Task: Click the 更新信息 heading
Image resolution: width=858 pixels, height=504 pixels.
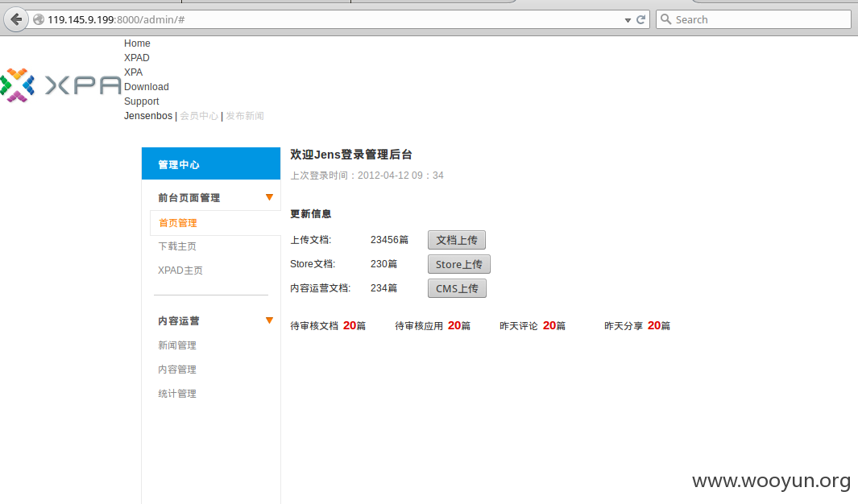Action: 310,213
